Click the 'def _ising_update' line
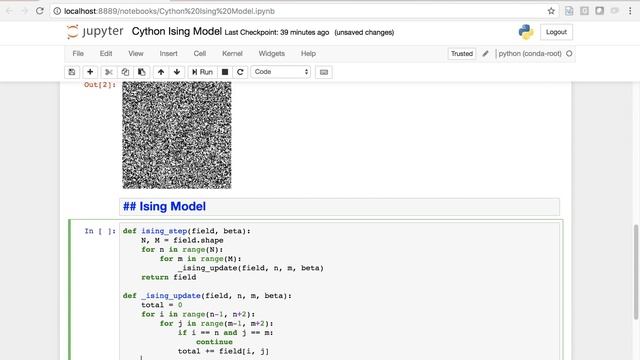Image resolution: width=640 pixels, height=360 pixels. (207, 296)
